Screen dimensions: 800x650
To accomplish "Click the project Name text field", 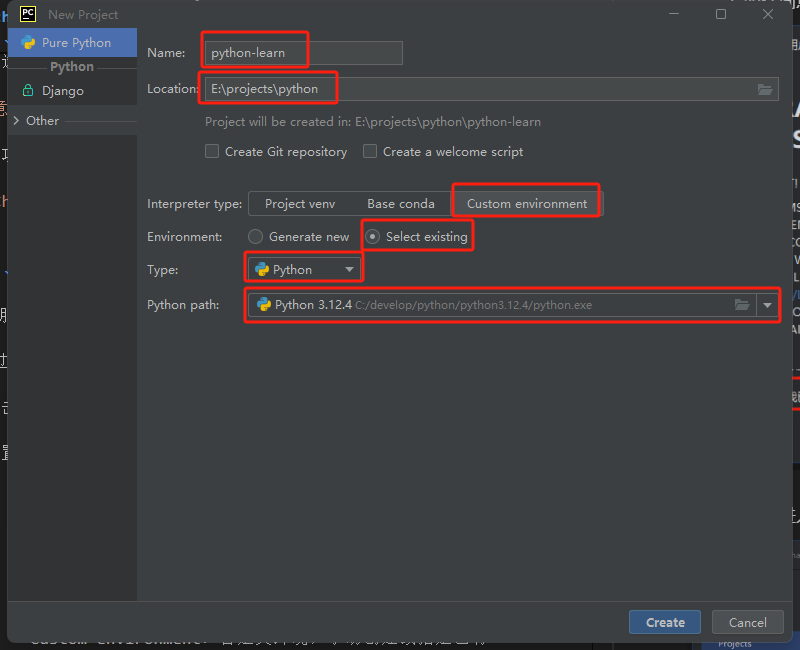I will (x=303, y=53).
